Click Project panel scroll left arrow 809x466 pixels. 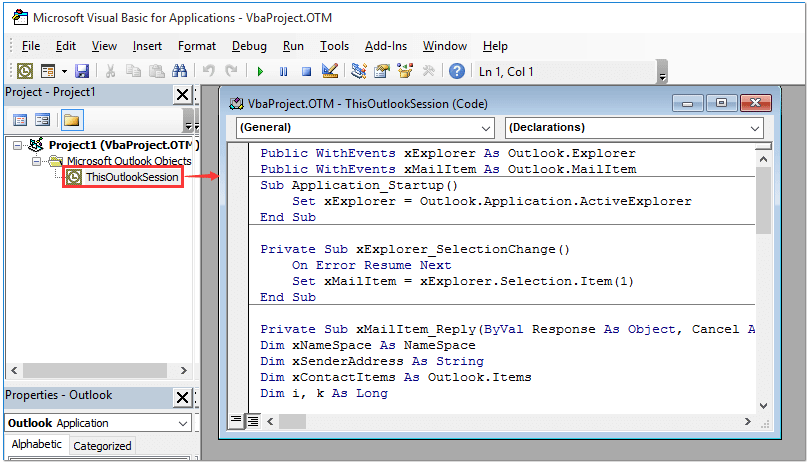(14, 371)
